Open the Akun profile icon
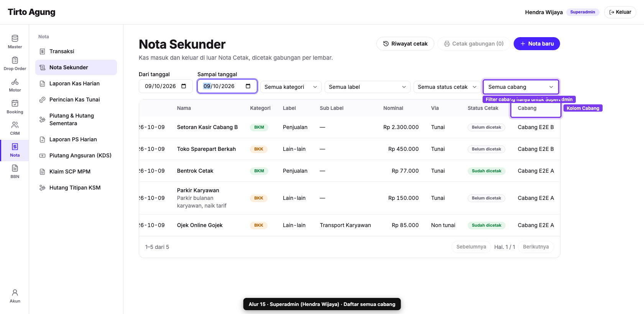Screen dimensions: 644x314 (x=15, y=296)
